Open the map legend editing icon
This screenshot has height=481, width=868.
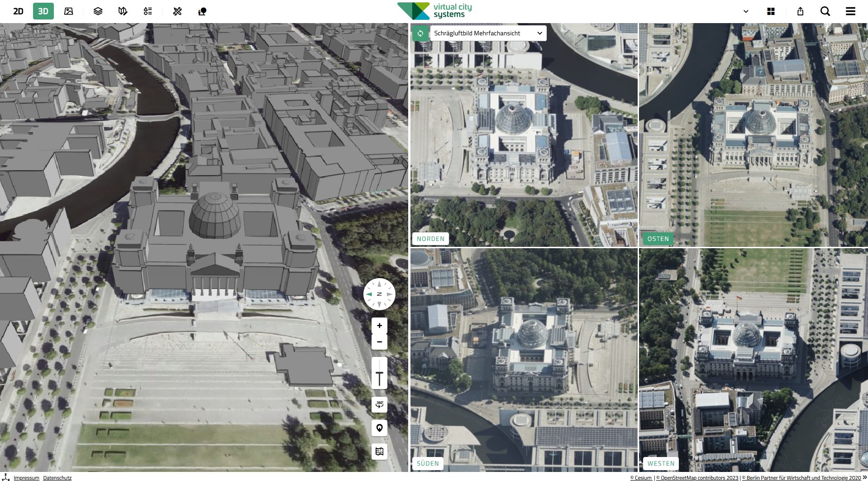pos(122,11)
